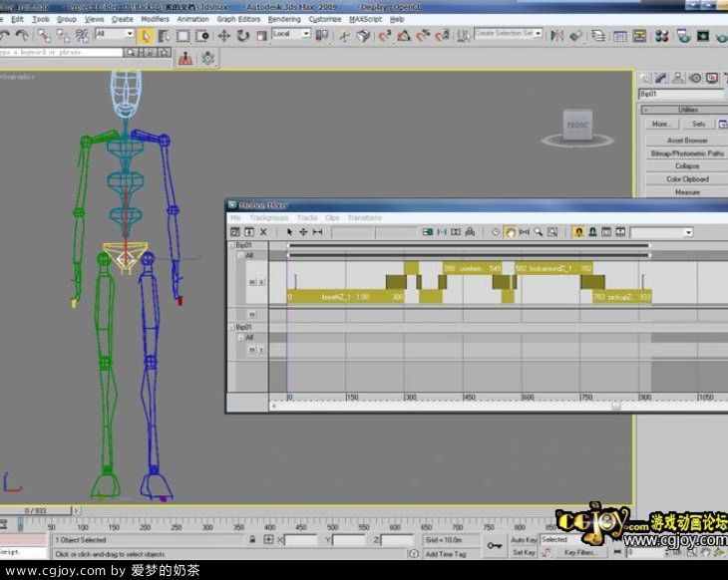The height and width of the screenshot is (580, 728).
Task: Choose the Rectangular Selection Region icon
Action: coord(182,35)
